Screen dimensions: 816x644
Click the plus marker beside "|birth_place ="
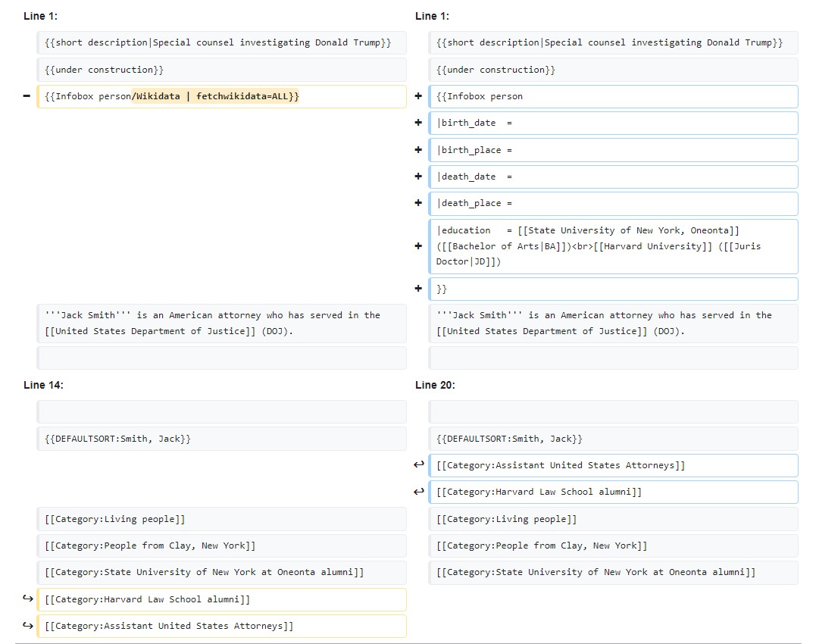[x=418, y=150]
